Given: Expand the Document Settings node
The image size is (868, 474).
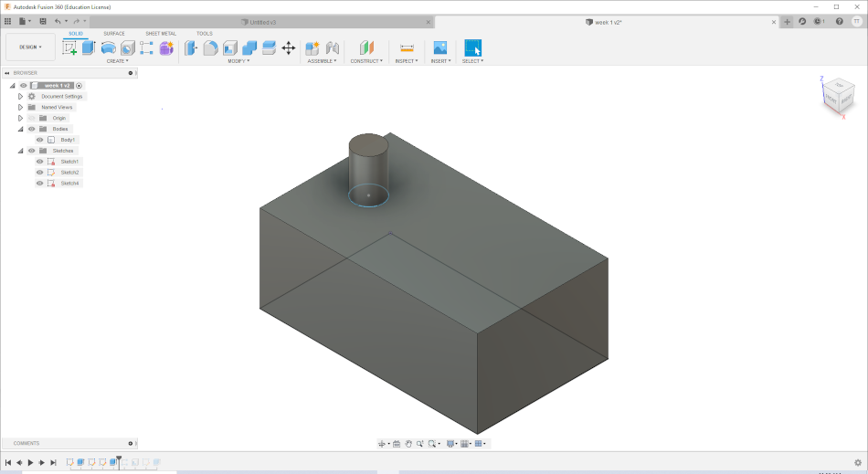Looking at the screenshot, I should coord(20,96).
